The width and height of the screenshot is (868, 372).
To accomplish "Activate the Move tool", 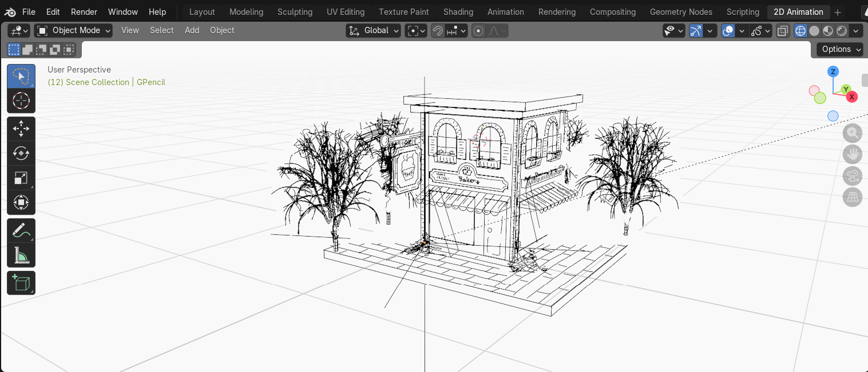I will [21, 129].
